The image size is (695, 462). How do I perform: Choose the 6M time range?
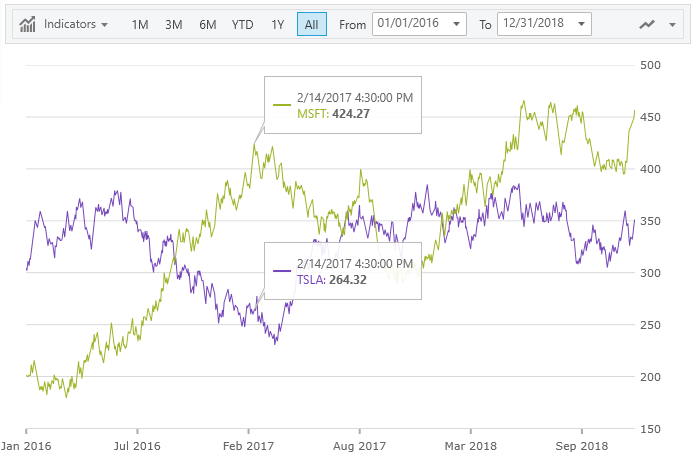(x=207, y=24)
